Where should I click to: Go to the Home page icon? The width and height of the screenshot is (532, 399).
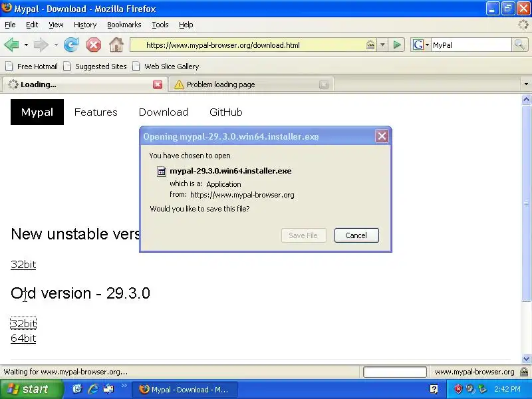point(116,45)
